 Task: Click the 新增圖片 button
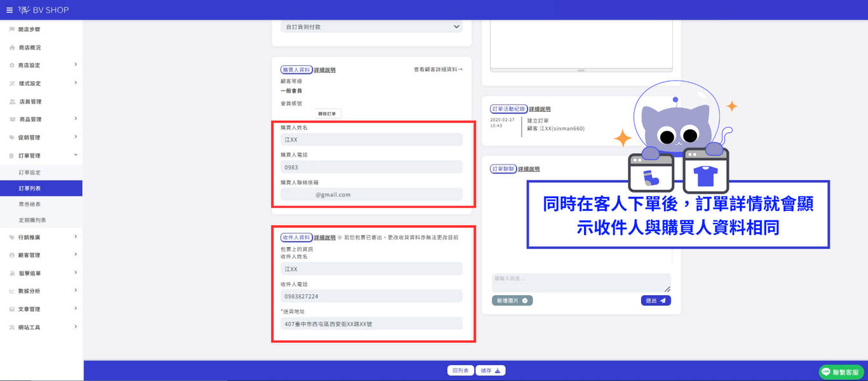[x=512, y=300]
